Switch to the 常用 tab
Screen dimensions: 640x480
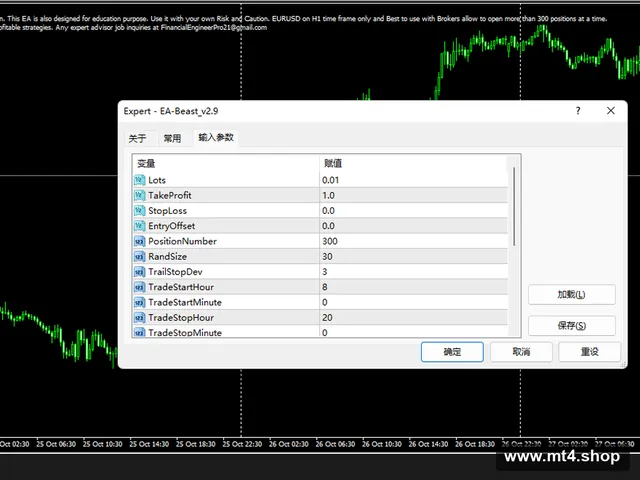coord(172,138)
